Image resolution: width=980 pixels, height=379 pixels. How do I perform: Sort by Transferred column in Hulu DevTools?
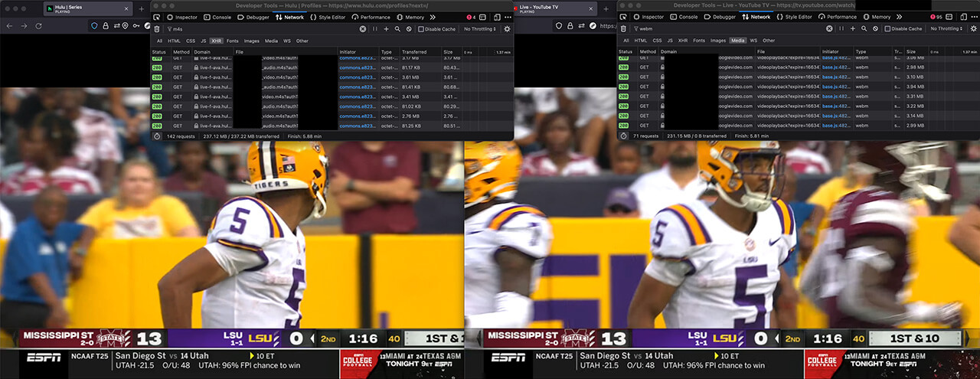pyautogui.click(x=422, y=52)
